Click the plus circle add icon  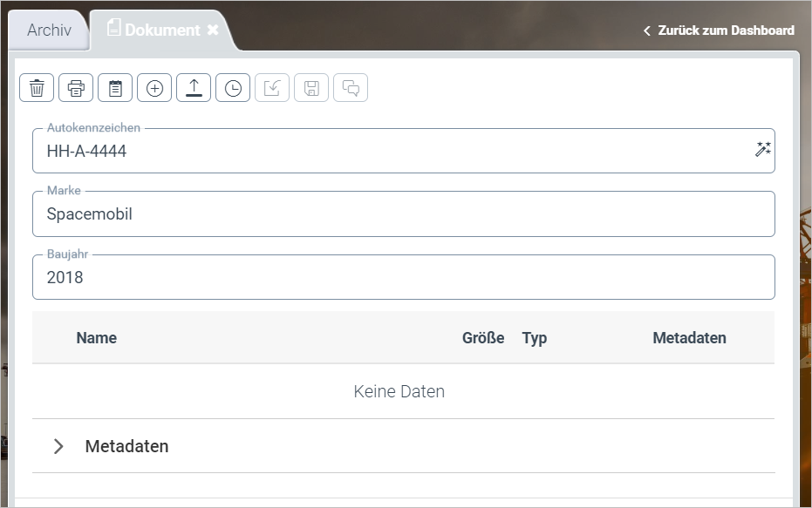click(x=154, y=88)
